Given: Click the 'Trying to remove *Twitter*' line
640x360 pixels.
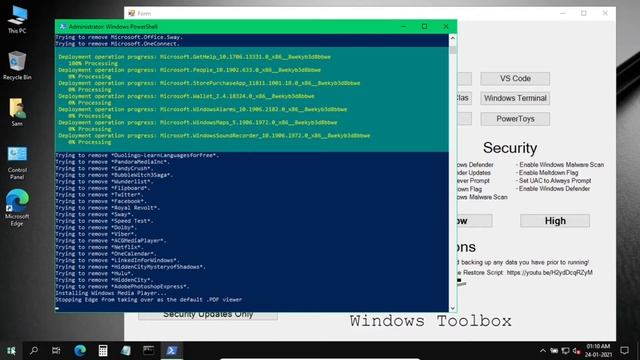Looking at the screenshot, I should (99, 195).
